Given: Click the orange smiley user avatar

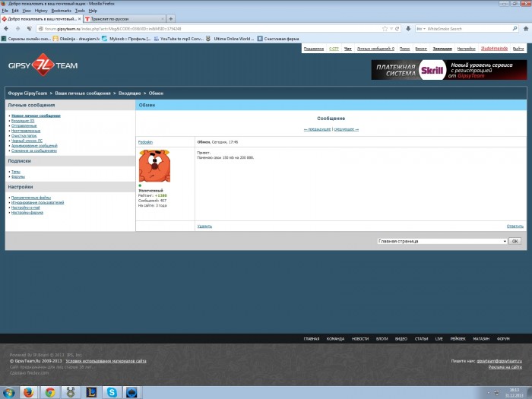Looking at the screenshot, I should (x=154, y=166).
